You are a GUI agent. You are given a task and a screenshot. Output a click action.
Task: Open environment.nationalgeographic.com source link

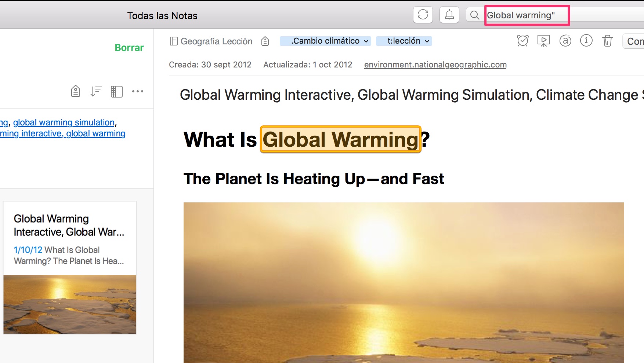pyautogui.click(x=435, y=65)
